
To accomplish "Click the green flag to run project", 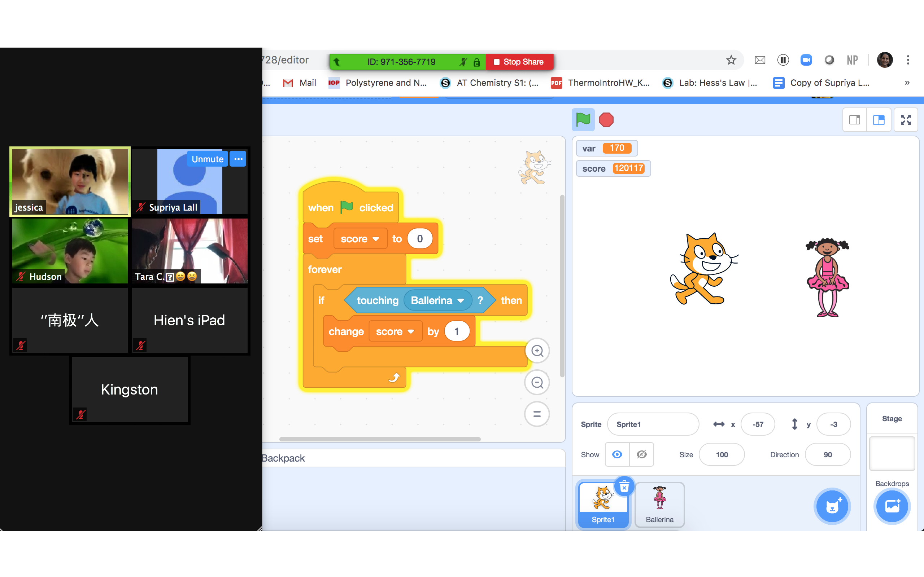I will (583, 120).
